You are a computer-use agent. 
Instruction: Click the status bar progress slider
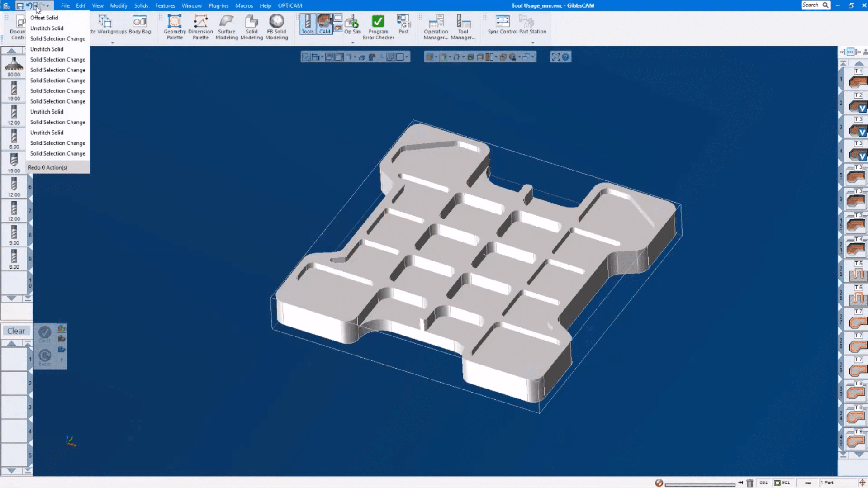[x=700, y=483]
